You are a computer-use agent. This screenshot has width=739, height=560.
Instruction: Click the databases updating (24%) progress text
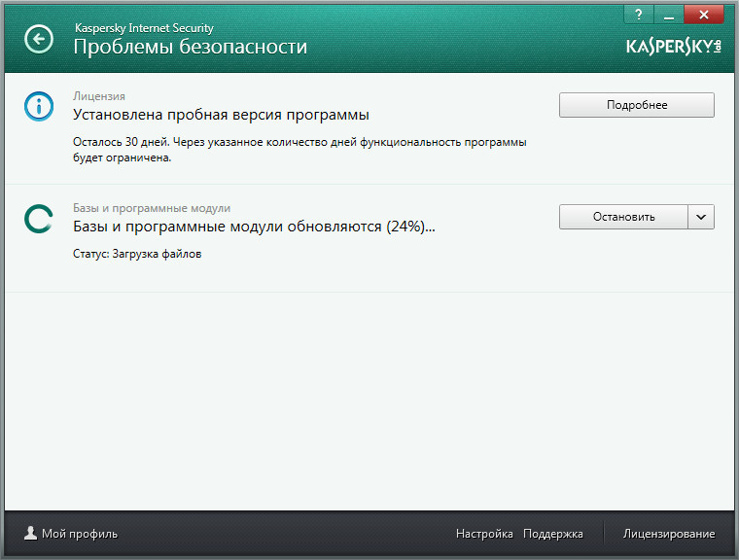coord(255,227)
